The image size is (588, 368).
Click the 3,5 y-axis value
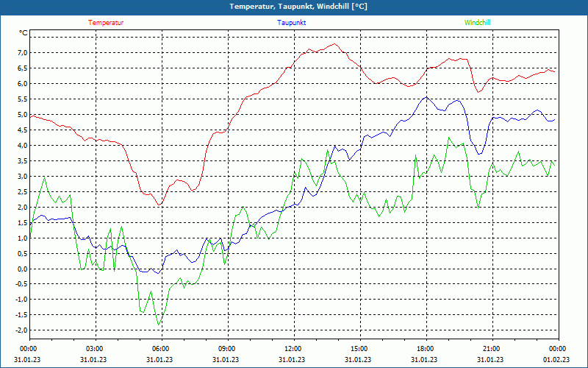[x=24, y=160]
